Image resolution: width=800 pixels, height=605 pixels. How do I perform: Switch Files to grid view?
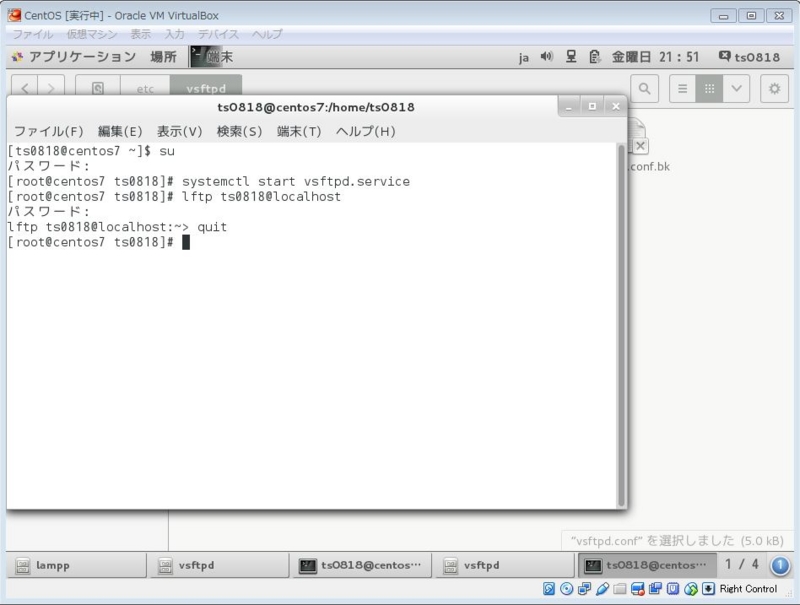[709, 89]
